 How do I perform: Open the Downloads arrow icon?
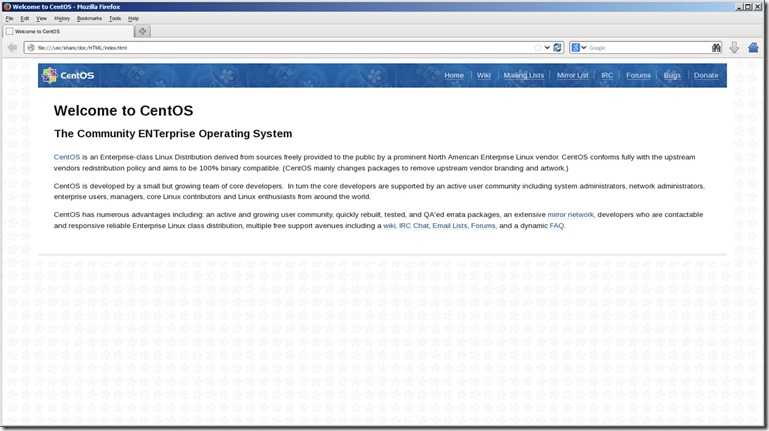[734, 48]
